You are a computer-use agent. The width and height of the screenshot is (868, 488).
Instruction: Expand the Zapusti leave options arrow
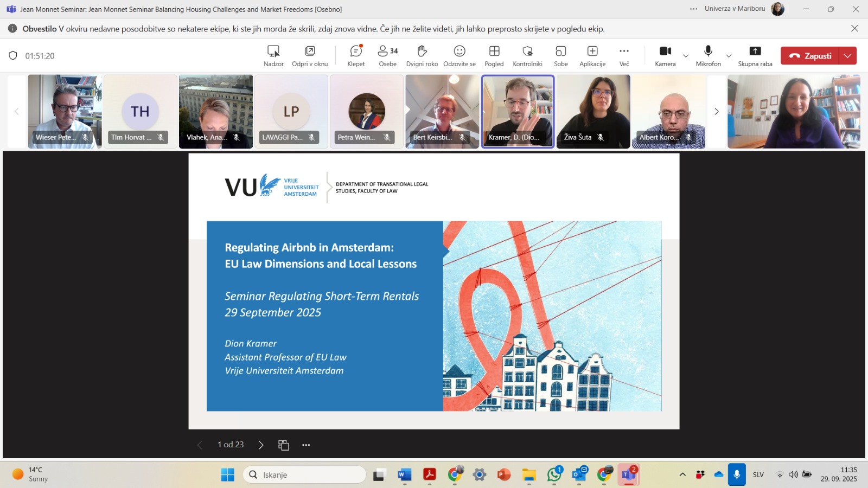847,56
